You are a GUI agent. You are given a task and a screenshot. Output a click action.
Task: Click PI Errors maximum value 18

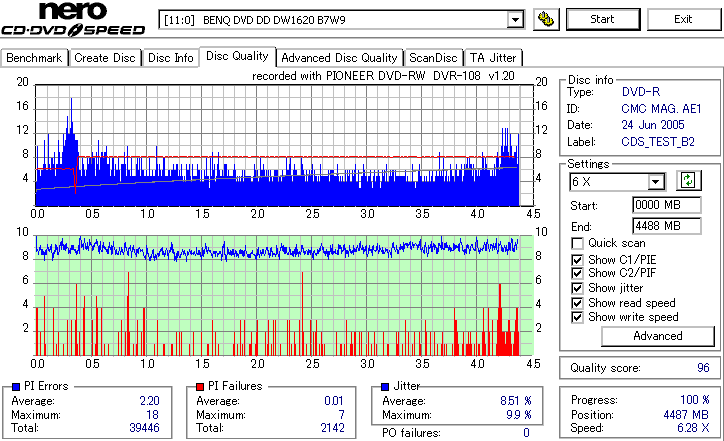tap(153, 415)
